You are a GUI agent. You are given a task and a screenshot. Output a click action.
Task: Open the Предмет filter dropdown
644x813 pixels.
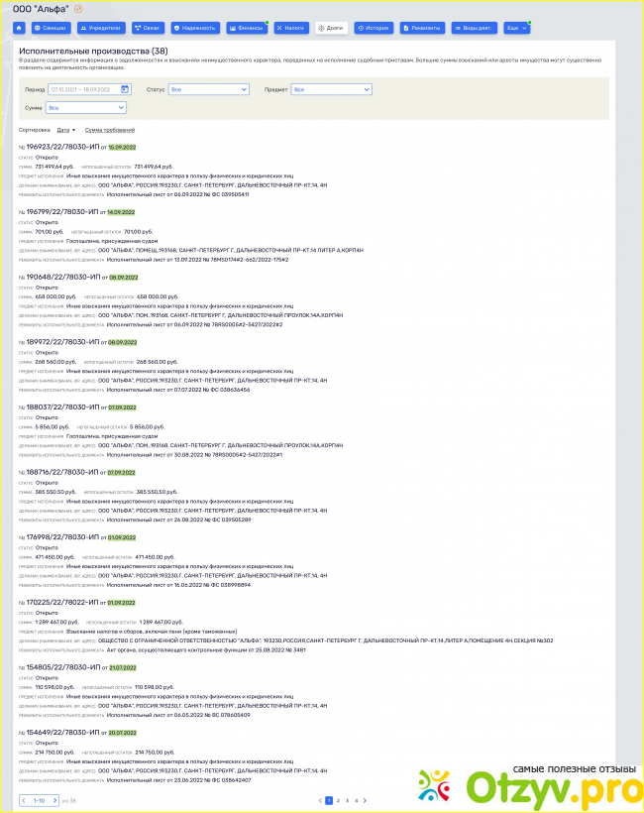tap(331, 89)
